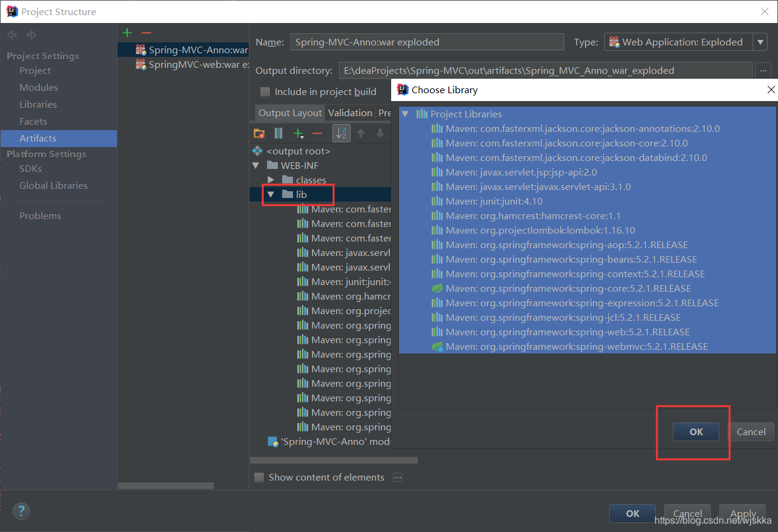Open the green Add Copy Of menu
This screenshot has width=778, height=532.
pyautogui.click(x=298, y=133)
